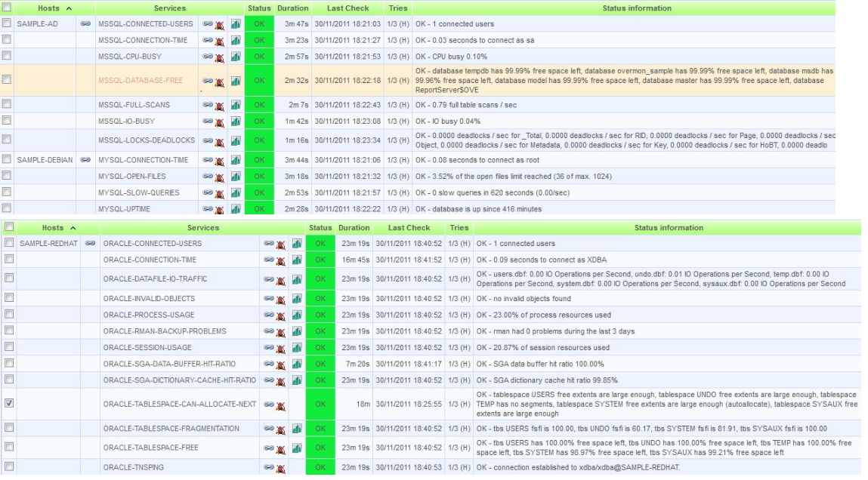The image size is (868, 480).
Task: Open performance graph for MYSQL-UPTIME
Action: click(236, 209)
